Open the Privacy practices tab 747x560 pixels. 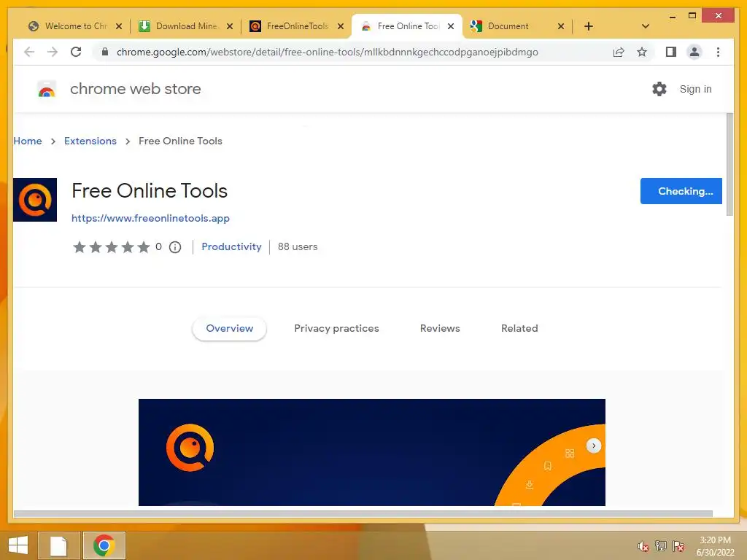point(336,329)
